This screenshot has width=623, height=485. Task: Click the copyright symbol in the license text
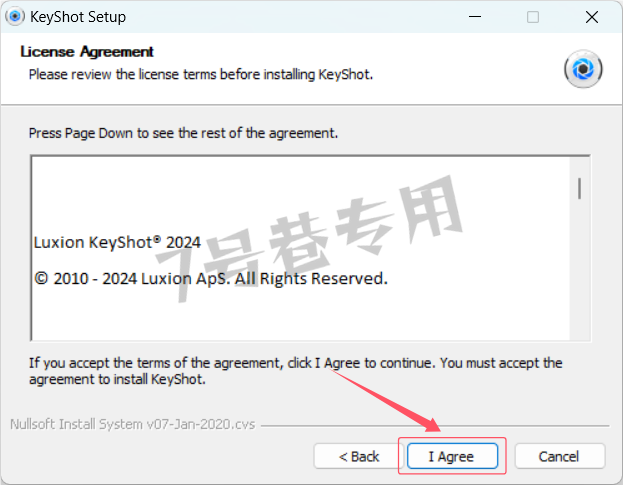point(41,278)
